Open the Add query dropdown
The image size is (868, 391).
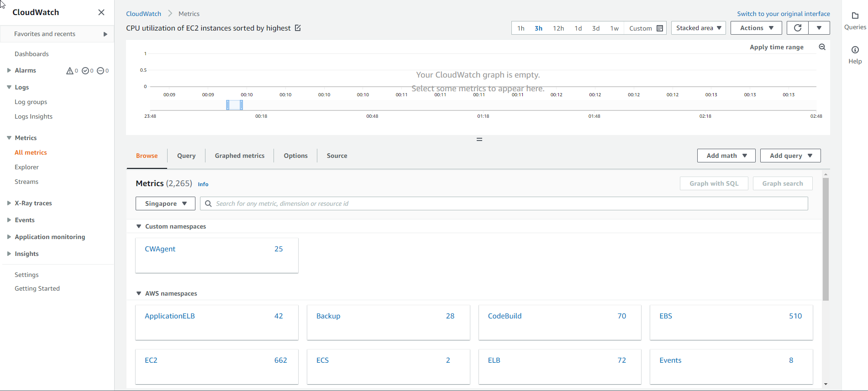point(790,156)
